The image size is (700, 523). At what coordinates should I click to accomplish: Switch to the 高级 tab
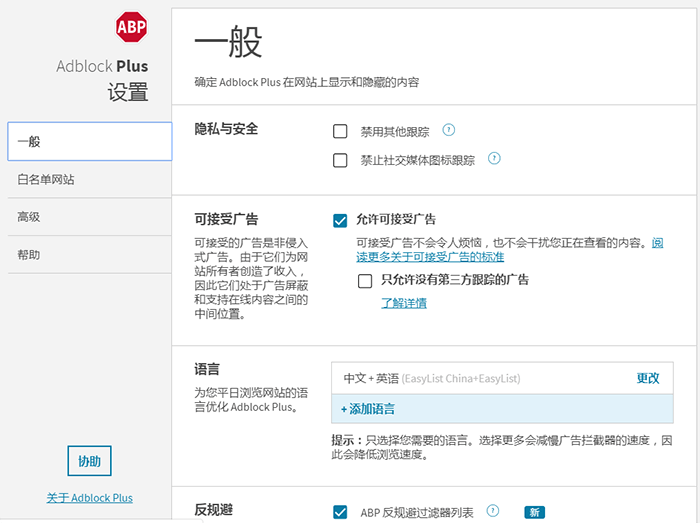[x=90, y=217]
